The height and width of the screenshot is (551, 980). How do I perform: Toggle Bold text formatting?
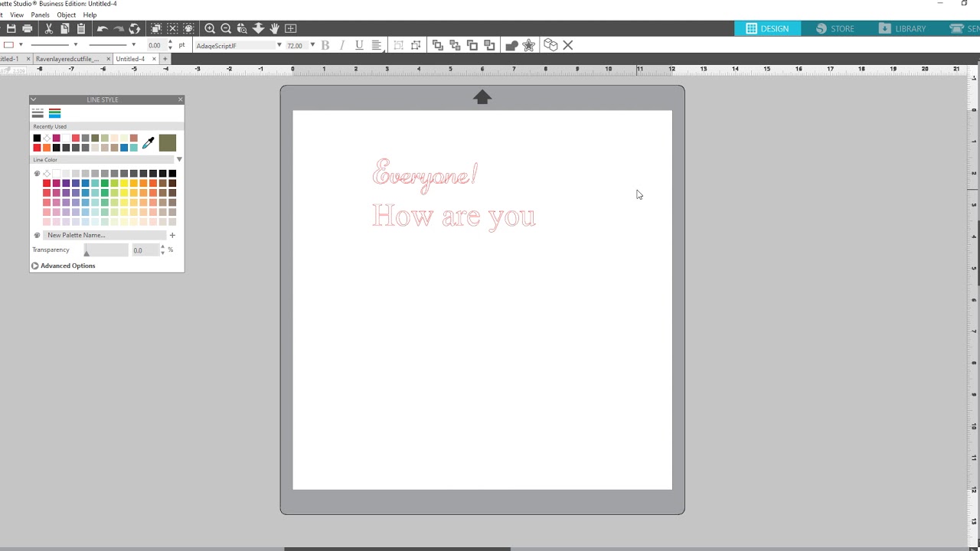pos(325,45)
